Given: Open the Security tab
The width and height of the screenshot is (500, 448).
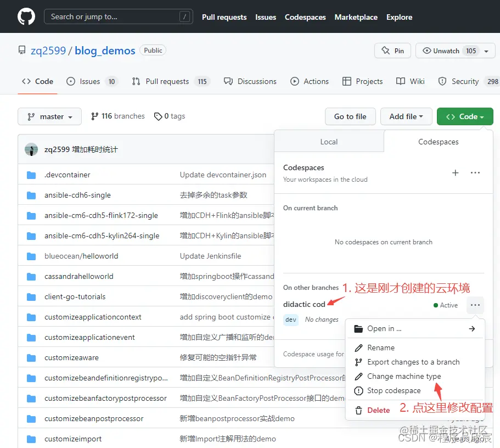Looking at the screenshot, I should click(468, 81).
